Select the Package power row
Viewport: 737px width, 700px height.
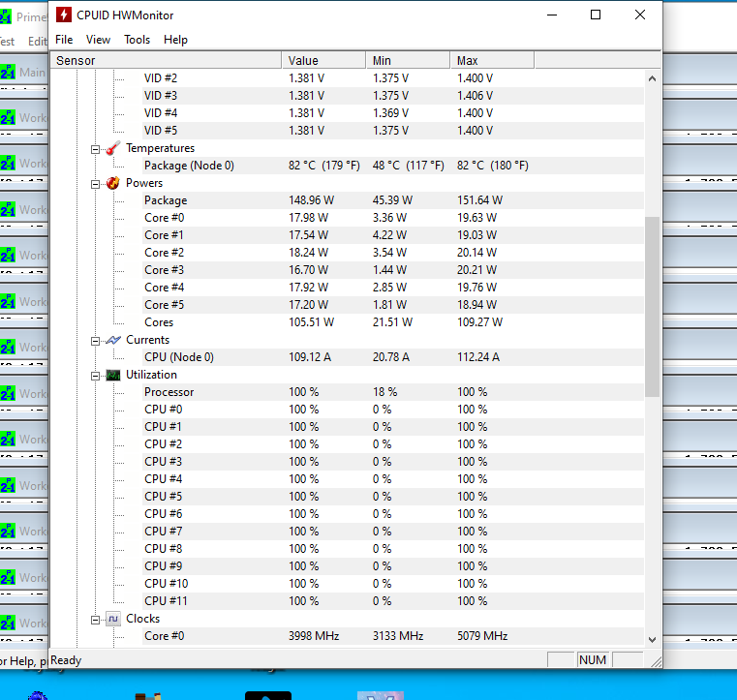click(393, 200)
